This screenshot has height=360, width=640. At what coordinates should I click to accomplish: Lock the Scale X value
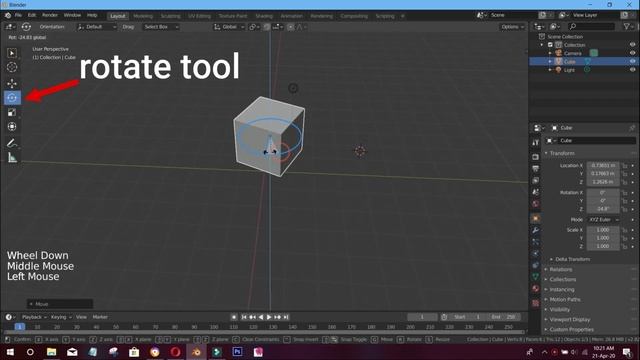click(624, 230)
